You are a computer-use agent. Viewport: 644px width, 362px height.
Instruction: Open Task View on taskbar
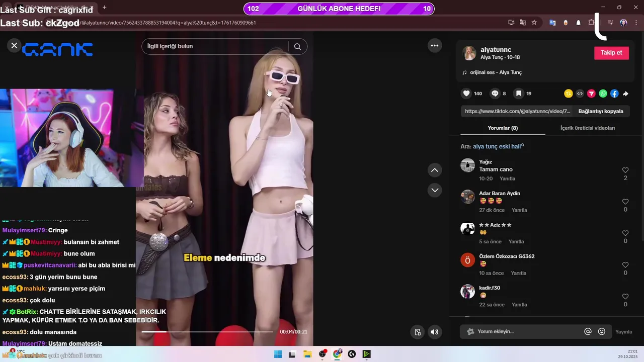(292, 354)
